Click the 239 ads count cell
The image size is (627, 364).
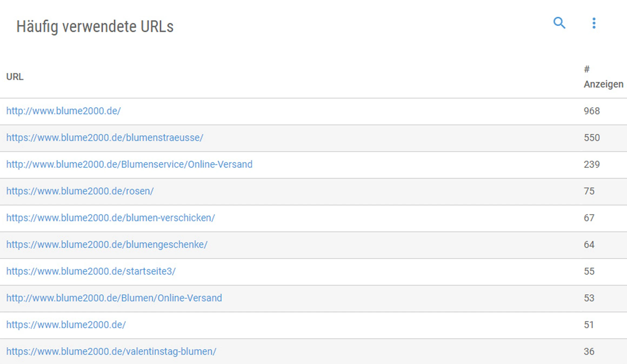[x=592, y=164]
